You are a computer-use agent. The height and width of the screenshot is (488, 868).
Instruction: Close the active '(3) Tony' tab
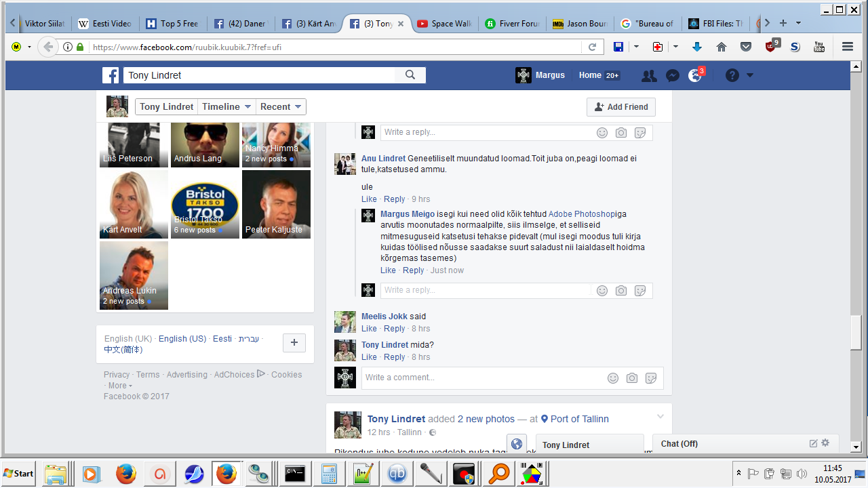401,24
